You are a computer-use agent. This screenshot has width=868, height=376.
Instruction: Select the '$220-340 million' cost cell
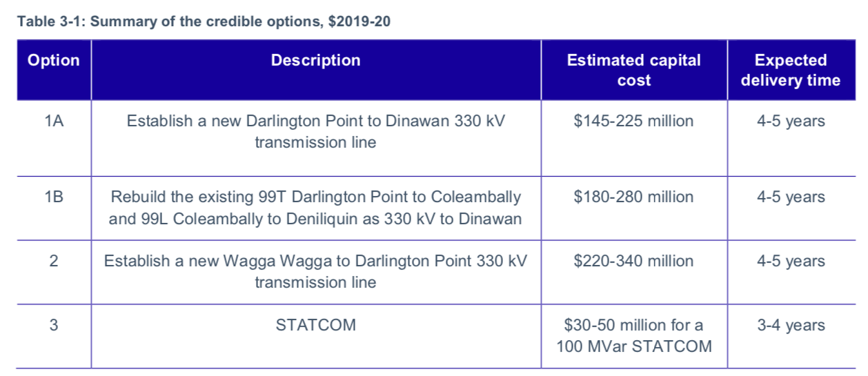tap(633, 261)
